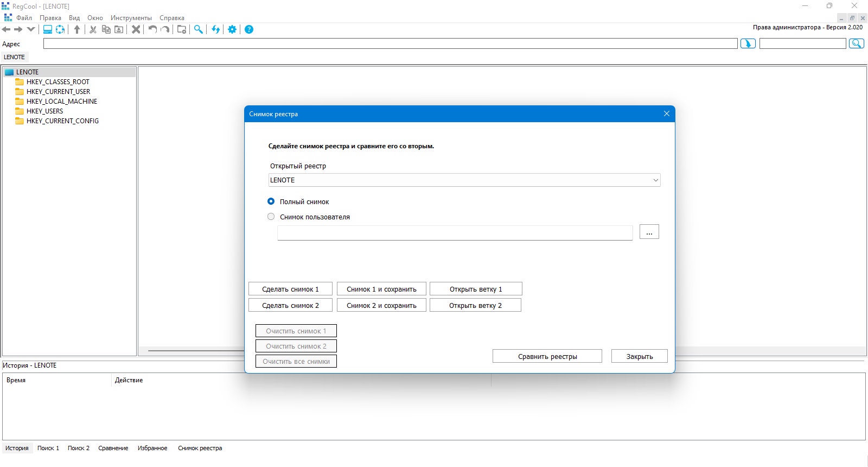Click the Go arrow button beside the address bar
Image resolution: width=868 pixels, height=467 pixels.
coord(748,43)
